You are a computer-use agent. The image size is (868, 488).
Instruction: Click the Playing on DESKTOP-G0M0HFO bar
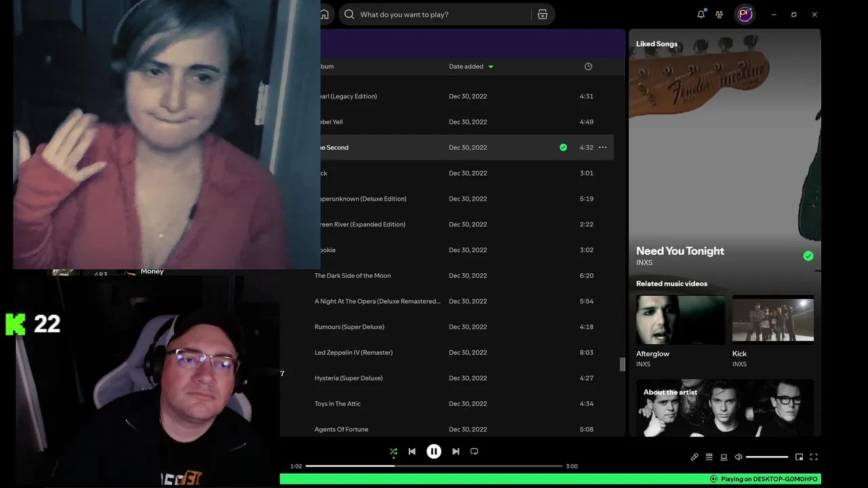[x=550, y=479]
